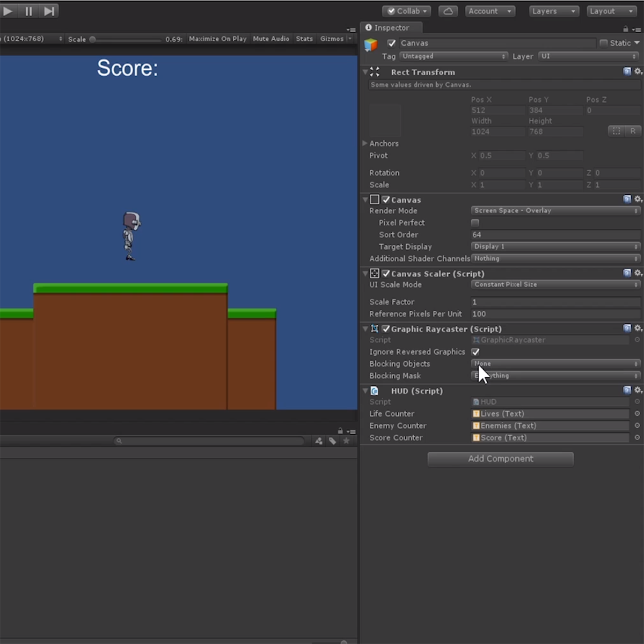Screen dimensions: 644x644
Task: Click Maximize On Play in the Game view
Action: pyautogui.click(x=217, y=38)
